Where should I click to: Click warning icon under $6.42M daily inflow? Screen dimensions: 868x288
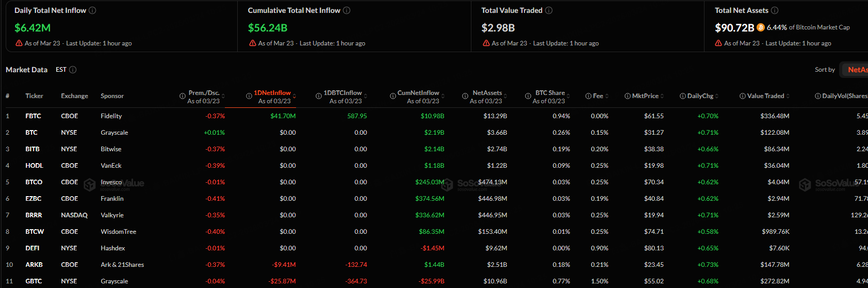coord(19,43)
